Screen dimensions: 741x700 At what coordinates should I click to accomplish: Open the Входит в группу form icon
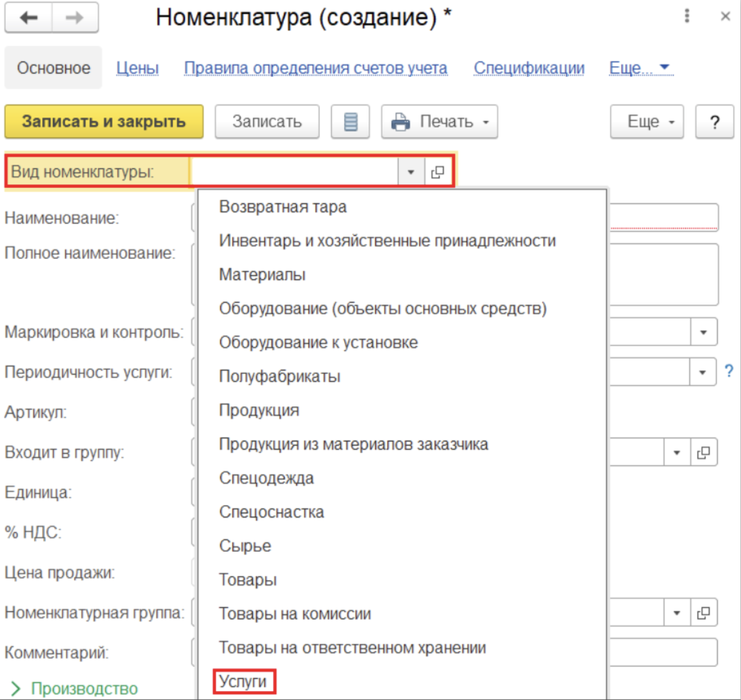point(703,453)
